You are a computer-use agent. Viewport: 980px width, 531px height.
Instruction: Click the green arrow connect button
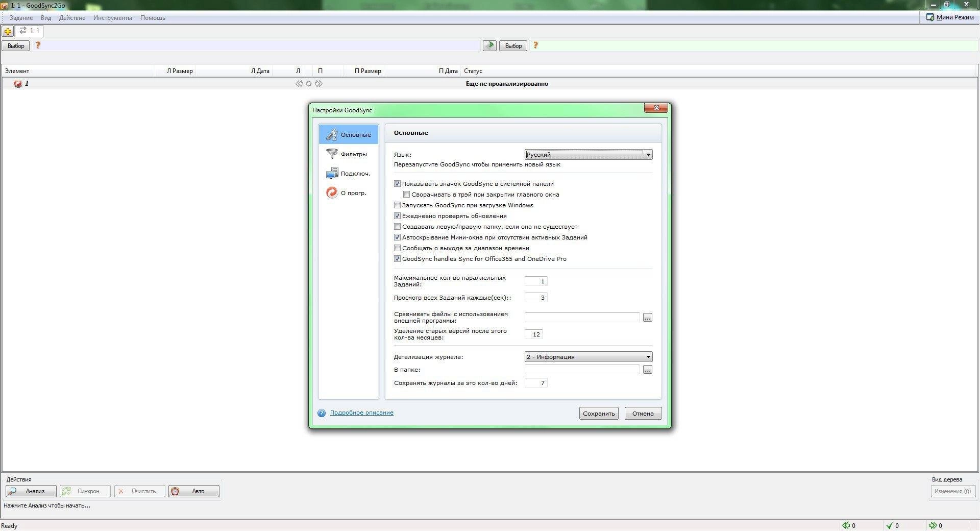[x=489, y=45]
